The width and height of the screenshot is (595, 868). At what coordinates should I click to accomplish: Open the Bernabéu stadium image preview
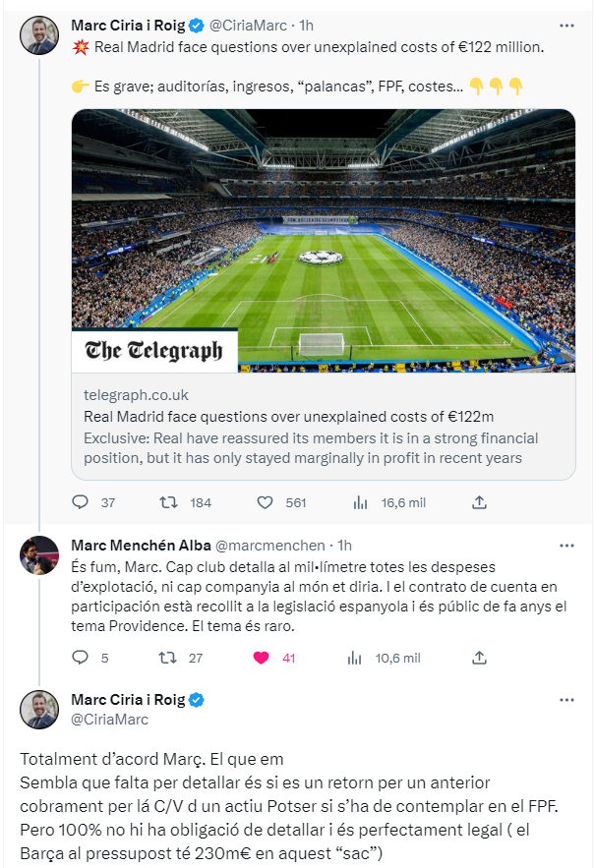(323, 240)
